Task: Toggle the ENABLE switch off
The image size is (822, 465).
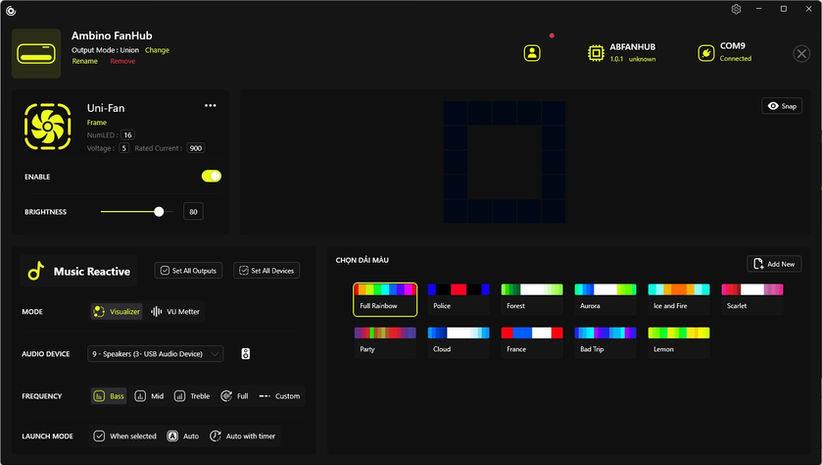Action: click(x=211, y=176)
